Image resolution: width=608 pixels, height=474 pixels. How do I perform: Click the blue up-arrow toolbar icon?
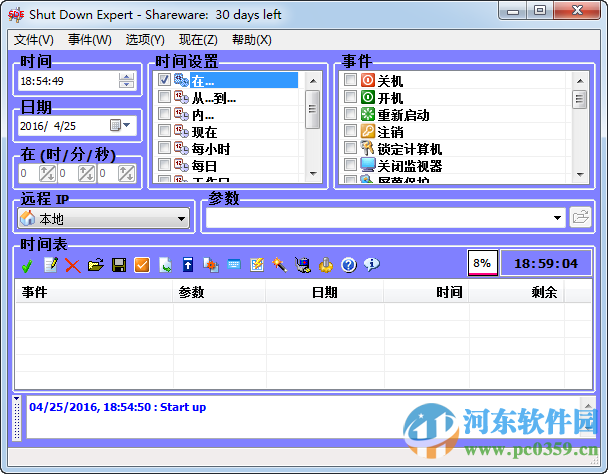[x=188, y=265]
